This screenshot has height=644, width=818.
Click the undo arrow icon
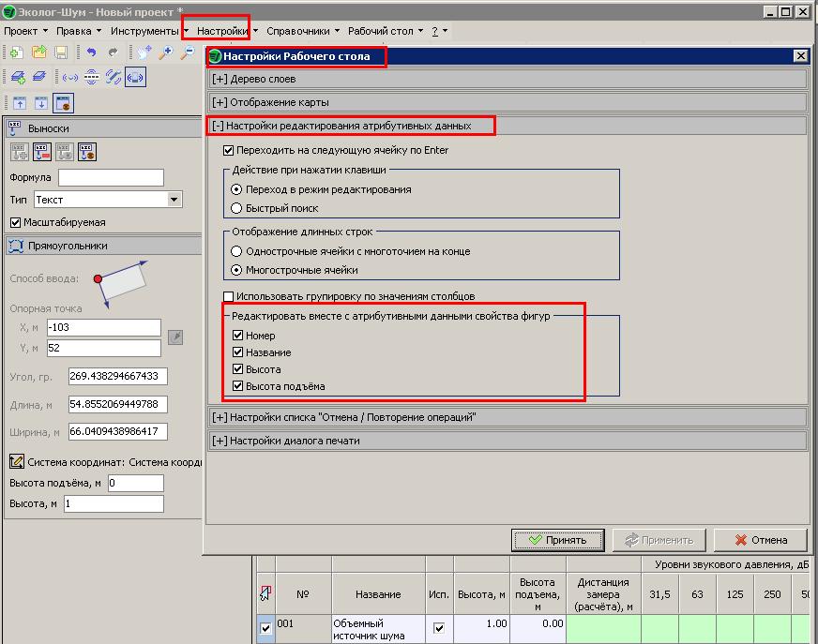point(90,53)
